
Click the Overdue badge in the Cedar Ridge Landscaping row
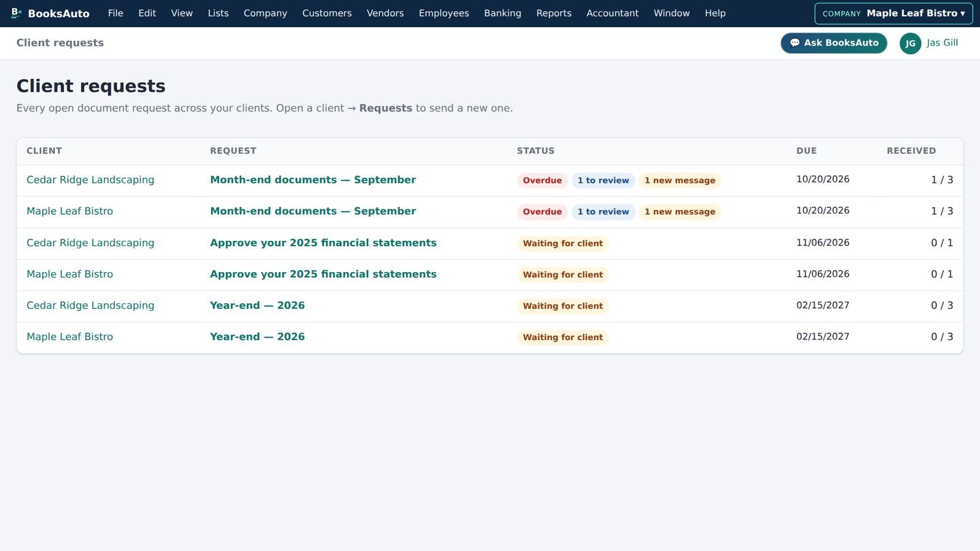[542, 180]
